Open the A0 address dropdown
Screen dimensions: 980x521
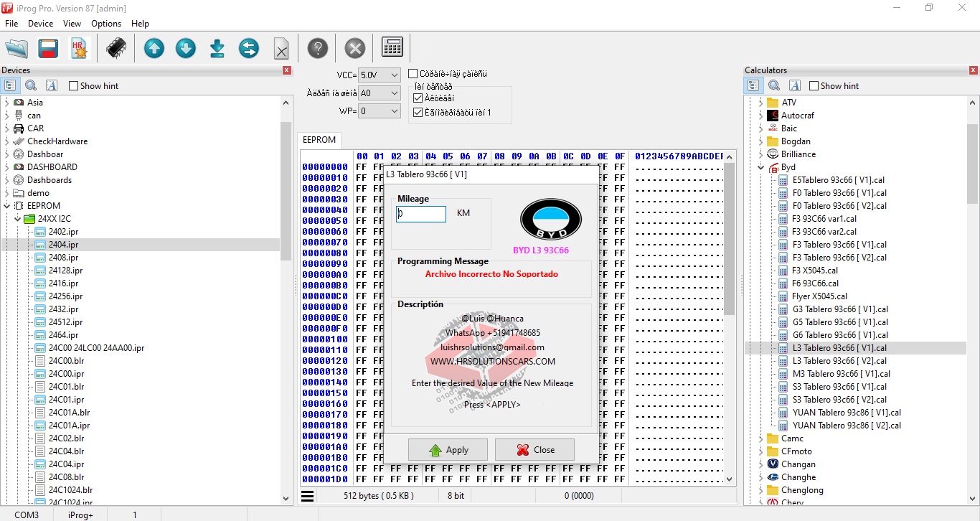380,93
